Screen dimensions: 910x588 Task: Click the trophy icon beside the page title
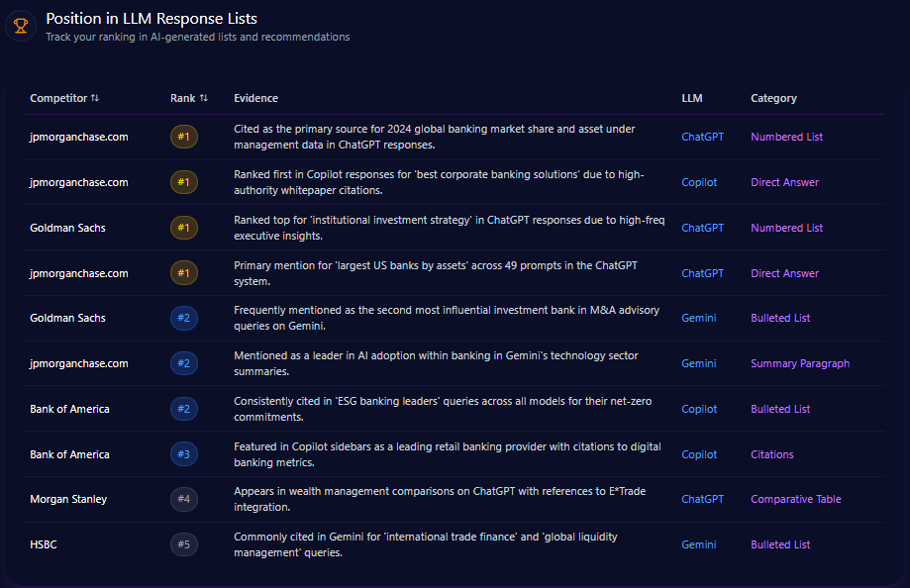(x=21, y=26)
